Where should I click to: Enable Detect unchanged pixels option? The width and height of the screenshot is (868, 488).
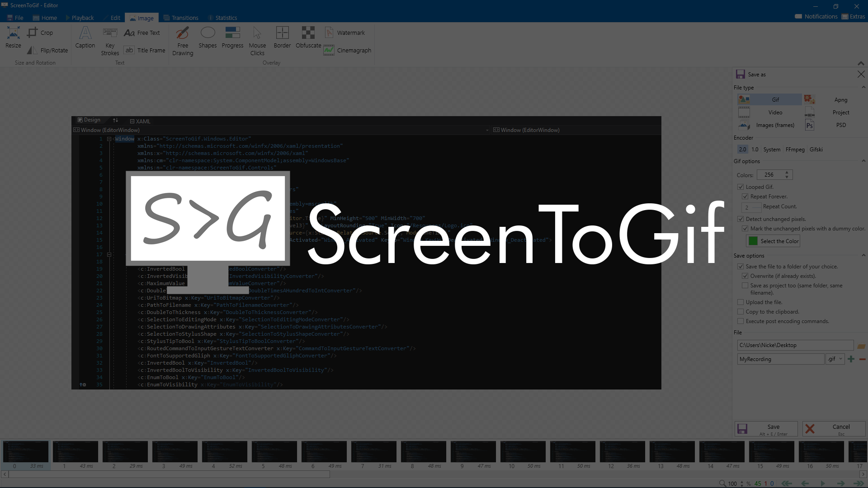point(741,219)
